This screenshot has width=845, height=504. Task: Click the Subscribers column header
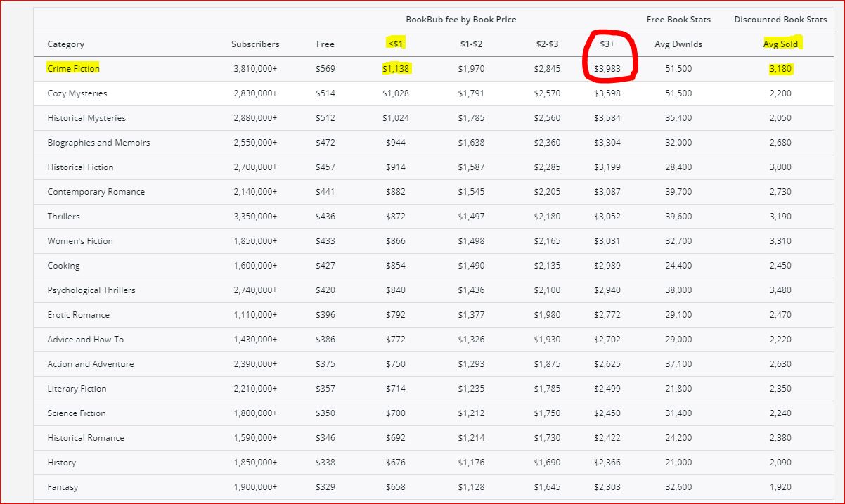(x=255, y=44)
